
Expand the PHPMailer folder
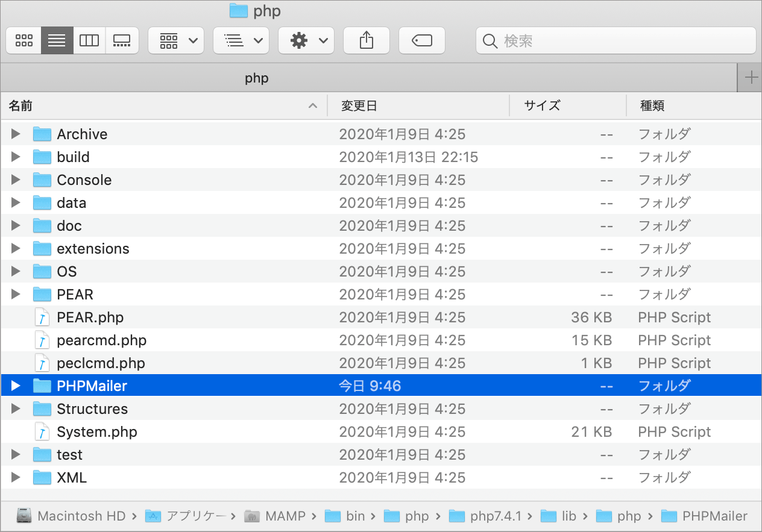tap(16, 386)
